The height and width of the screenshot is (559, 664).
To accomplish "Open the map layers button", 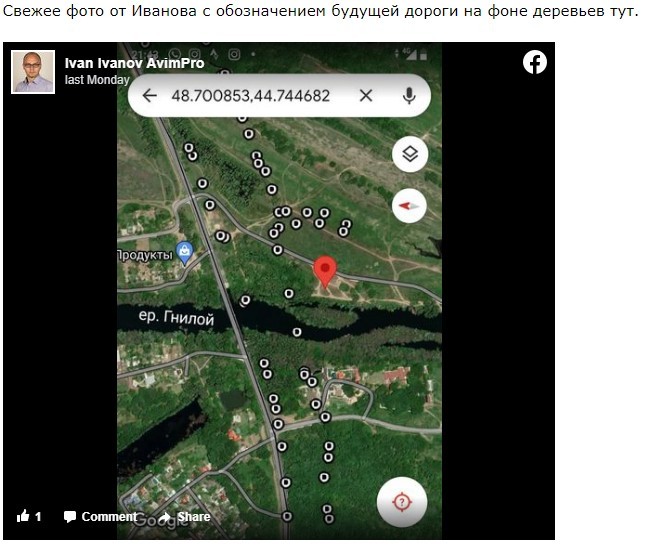I will point(409,154).
